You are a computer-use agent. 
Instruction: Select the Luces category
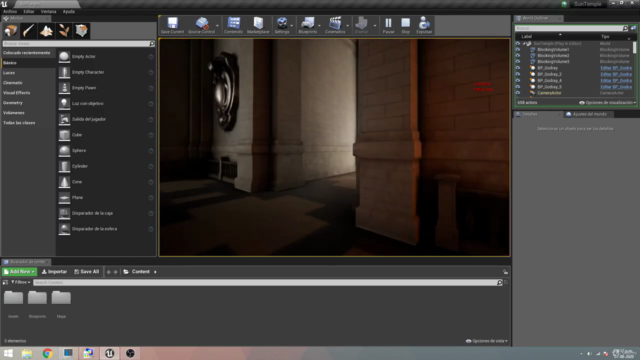[9, 73]
